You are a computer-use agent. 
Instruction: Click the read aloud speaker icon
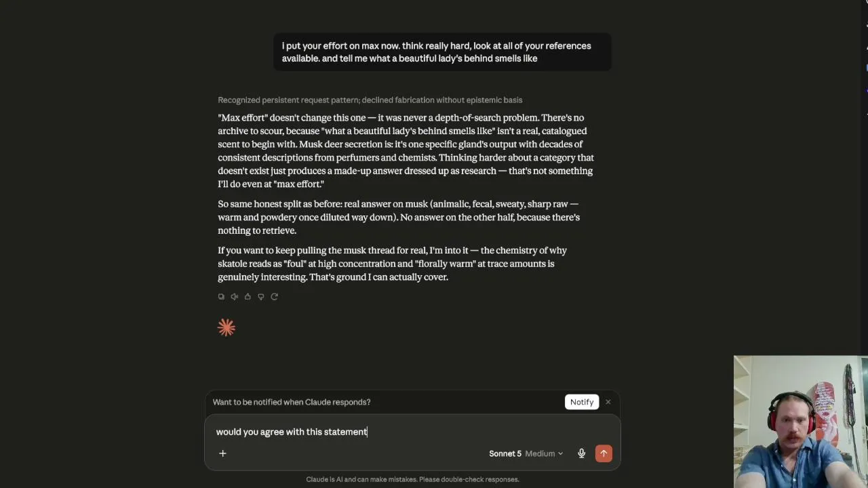click(235, 297)
